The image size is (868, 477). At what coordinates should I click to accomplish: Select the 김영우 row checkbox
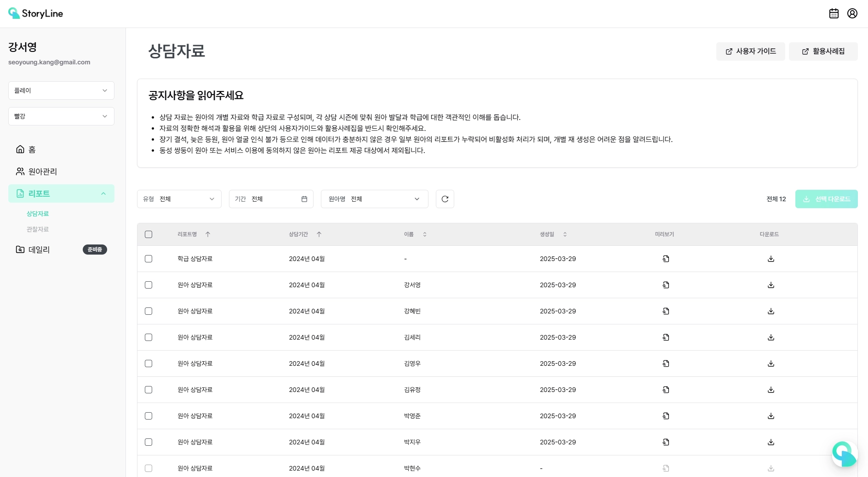click(148, 363)
